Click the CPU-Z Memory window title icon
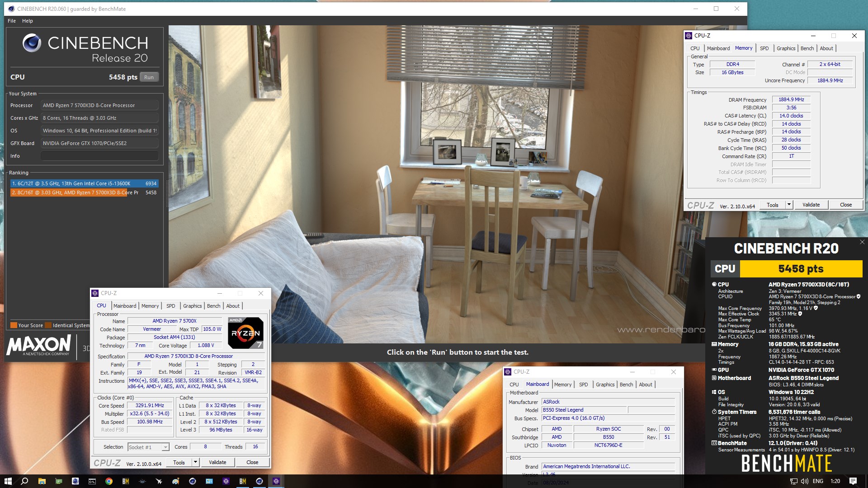Viewport: 868px width, 488px height. click(689, 36)
